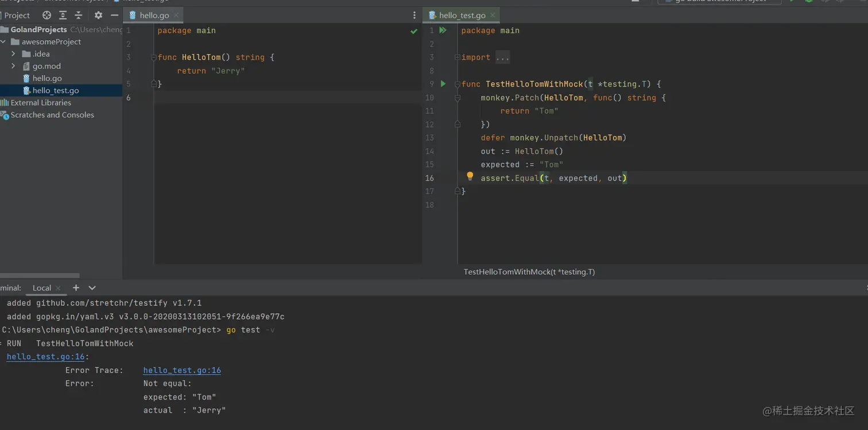Select .idea folder in project tree

coord(41,54)
